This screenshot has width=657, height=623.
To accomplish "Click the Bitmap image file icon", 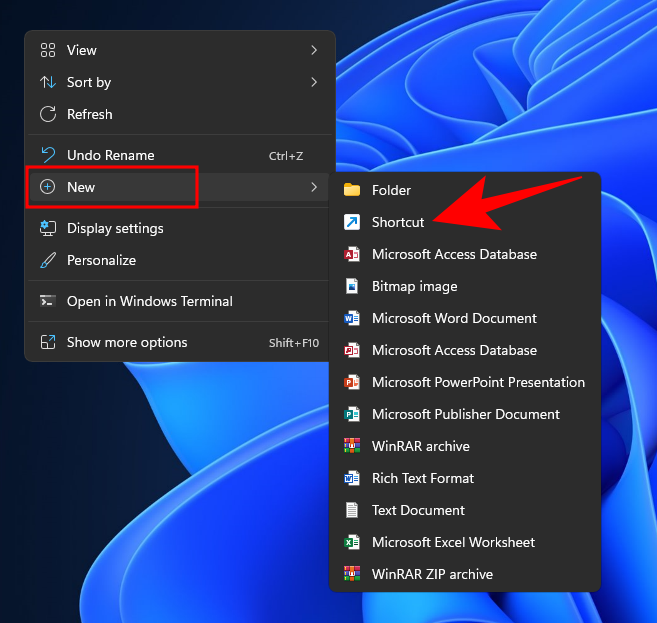I will coord(351,286).
